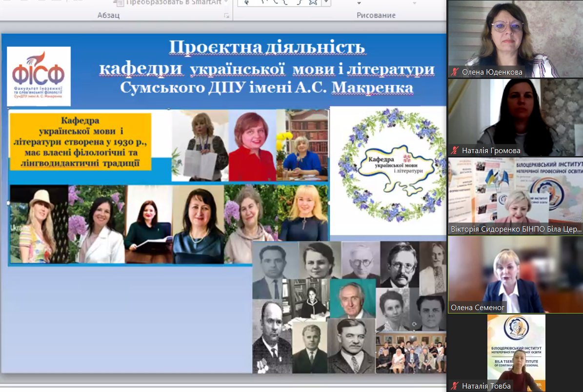The height and width of the screenshot is (392, 583).
Task: Select the star shape in the shapes gallery
Action: 313,2
